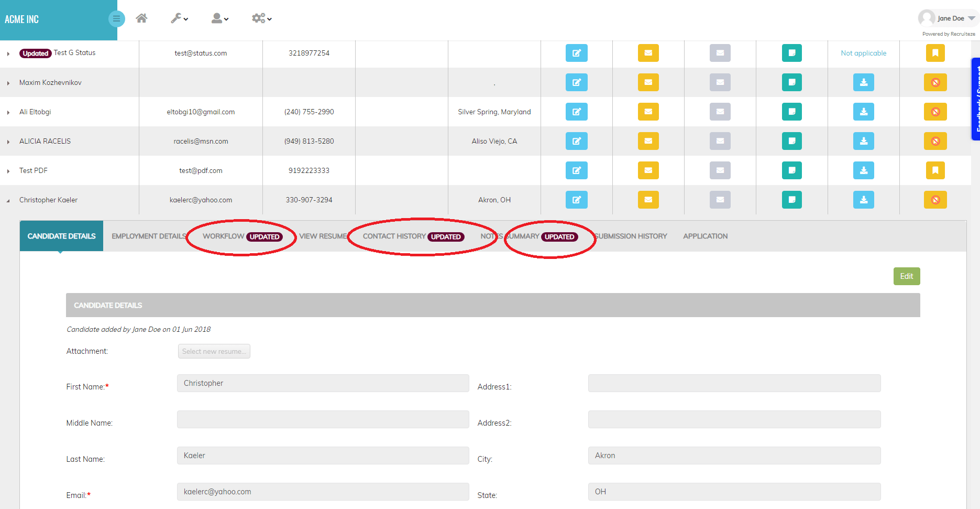Block Maxim Kozhevnikov with the yellow prohibition icon
Viewport: 980px width, 509px height.
coord(935,82)
